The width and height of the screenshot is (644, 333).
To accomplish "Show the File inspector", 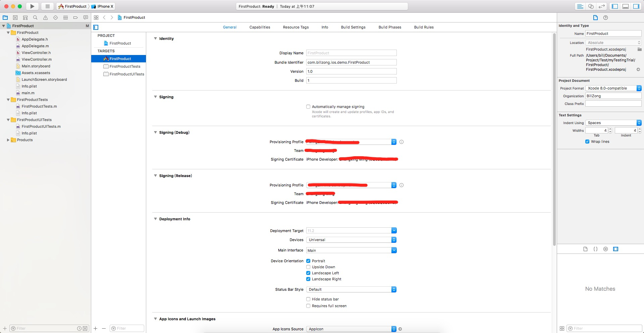I will click(x=595, y=17).
